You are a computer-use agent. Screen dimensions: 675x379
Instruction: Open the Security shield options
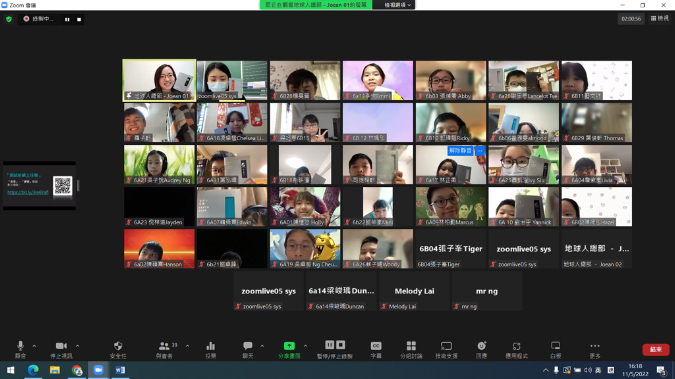click(118, 349)
